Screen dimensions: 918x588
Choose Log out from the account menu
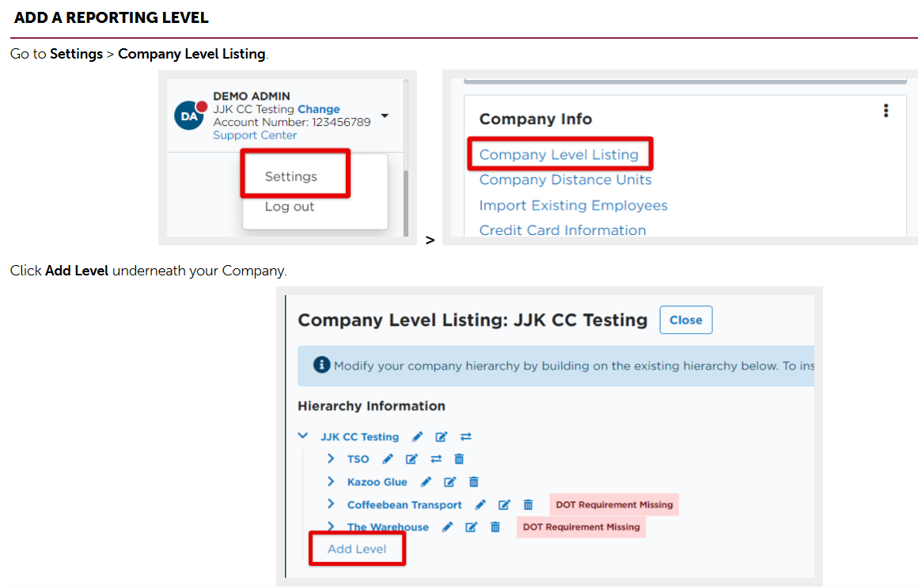click(289, 207)
